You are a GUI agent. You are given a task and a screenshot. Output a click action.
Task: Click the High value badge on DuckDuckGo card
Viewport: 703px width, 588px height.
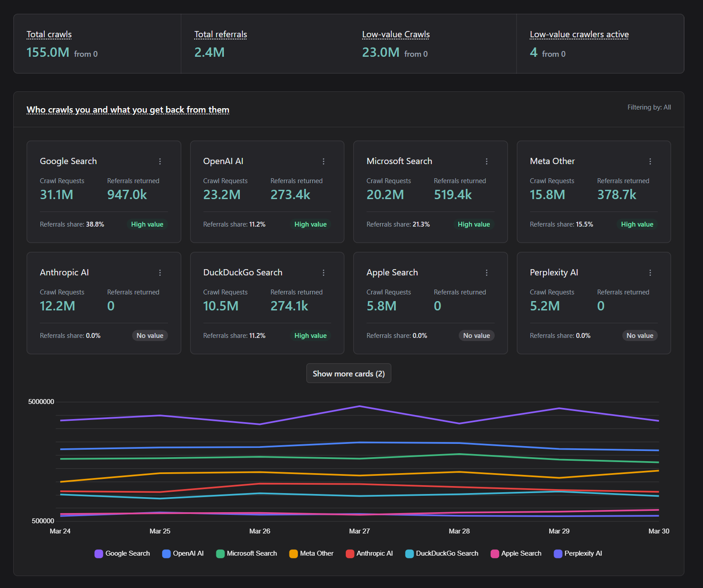[x=310, y=336]
